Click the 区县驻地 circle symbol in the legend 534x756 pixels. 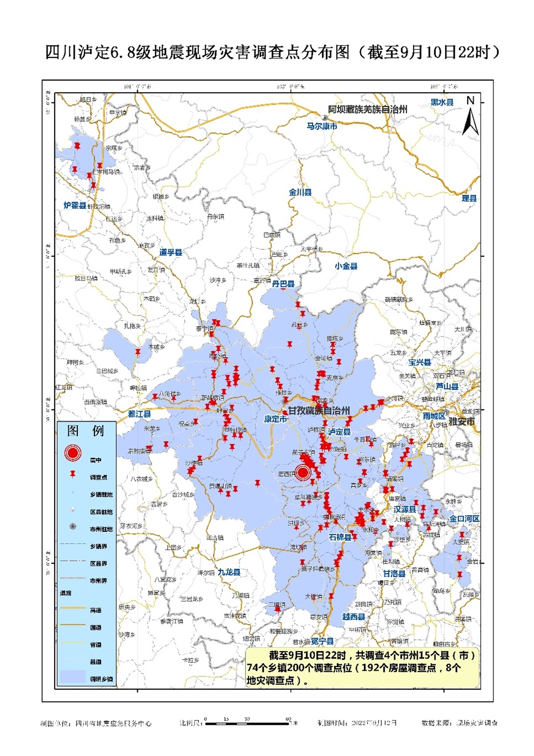point(73,510)
